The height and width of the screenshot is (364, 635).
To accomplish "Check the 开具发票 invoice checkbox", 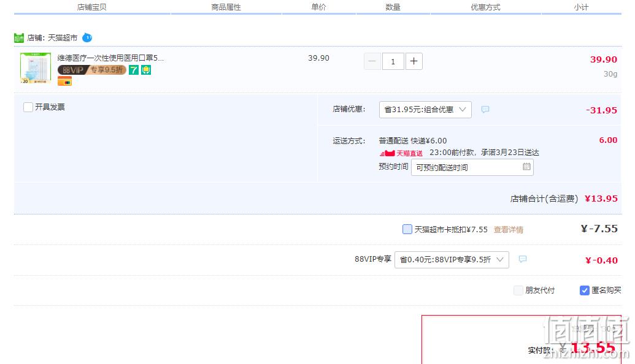I will click(28, 107).
